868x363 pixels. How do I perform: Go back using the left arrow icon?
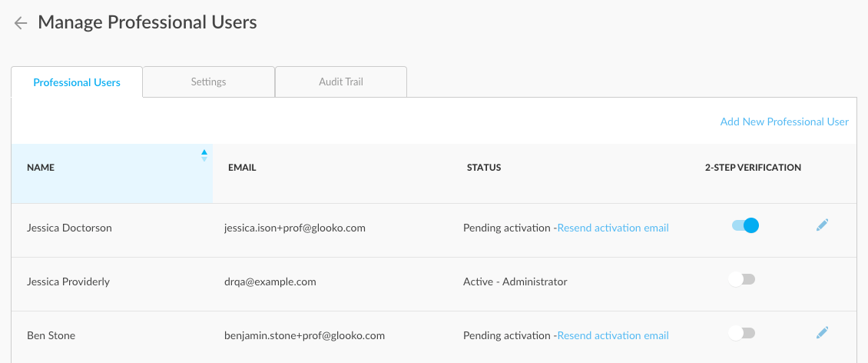[x=21, y=23]
